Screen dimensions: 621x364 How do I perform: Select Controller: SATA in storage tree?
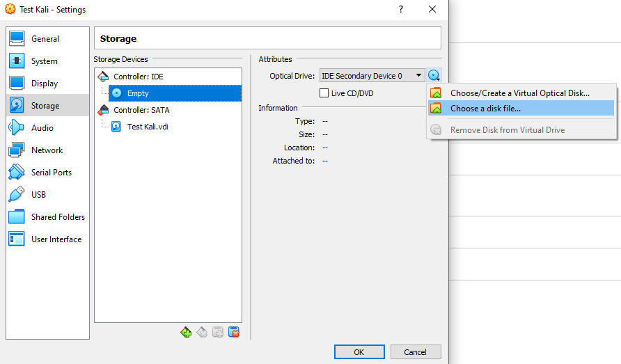141,110
